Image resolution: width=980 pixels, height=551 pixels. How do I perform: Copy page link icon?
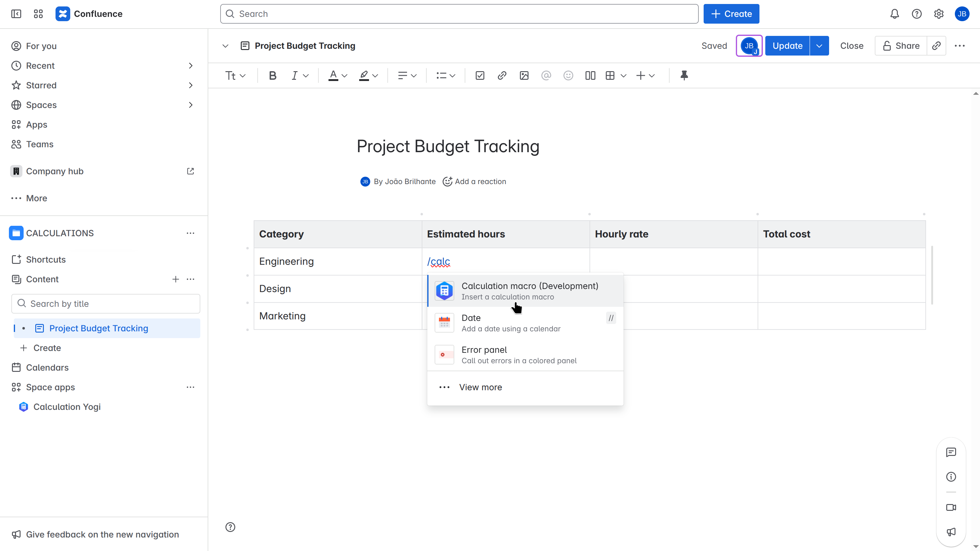click(936, 46)
